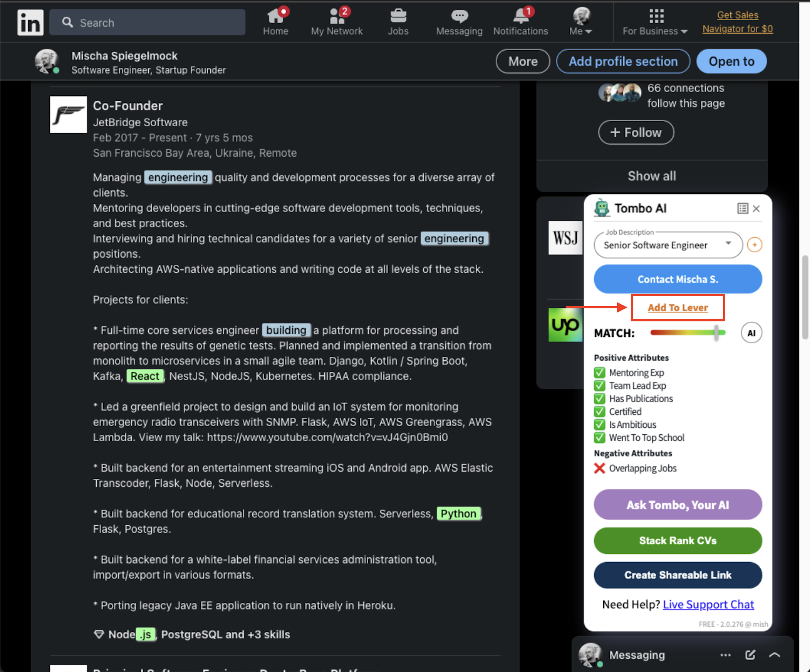
Task: Open Node.js, PostgreSQL and +3 skills link
Action: pos(199,634)
